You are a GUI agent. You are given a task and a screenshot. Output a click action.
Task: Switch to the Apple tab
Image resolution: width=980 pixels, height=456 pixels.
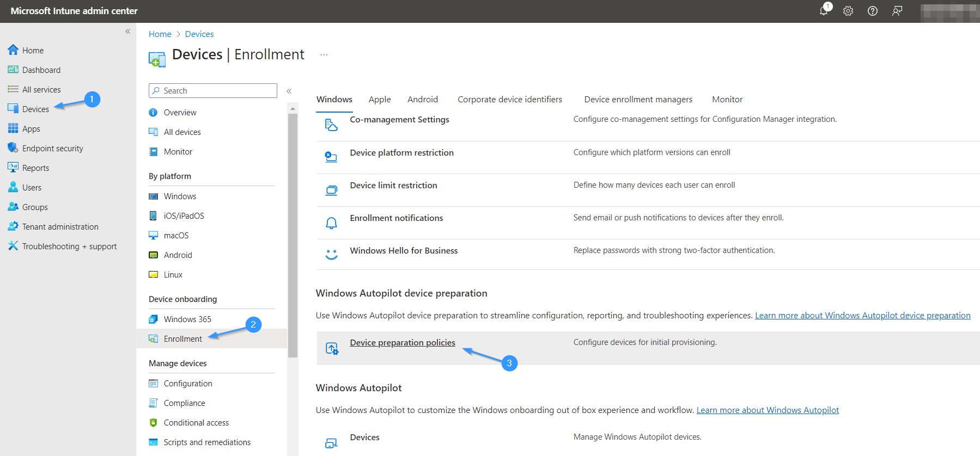tap(380, 99)
